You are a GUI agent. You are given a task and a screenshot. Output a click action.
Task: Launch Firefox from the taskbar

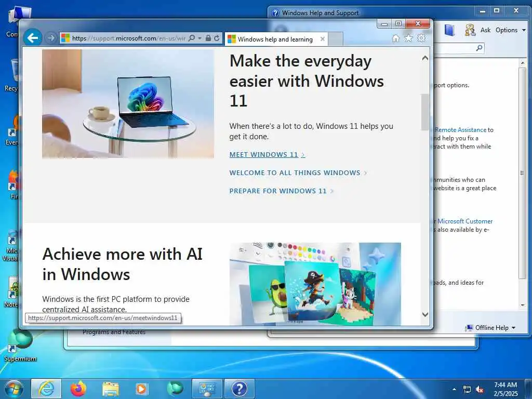click(78, 389)
